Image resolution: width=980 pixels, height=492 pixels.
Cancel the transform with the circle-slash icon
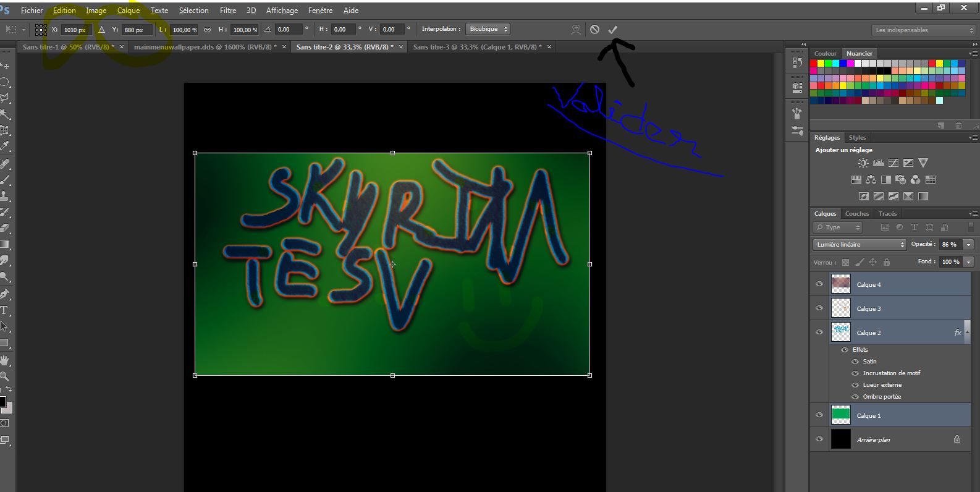[594, 30]
